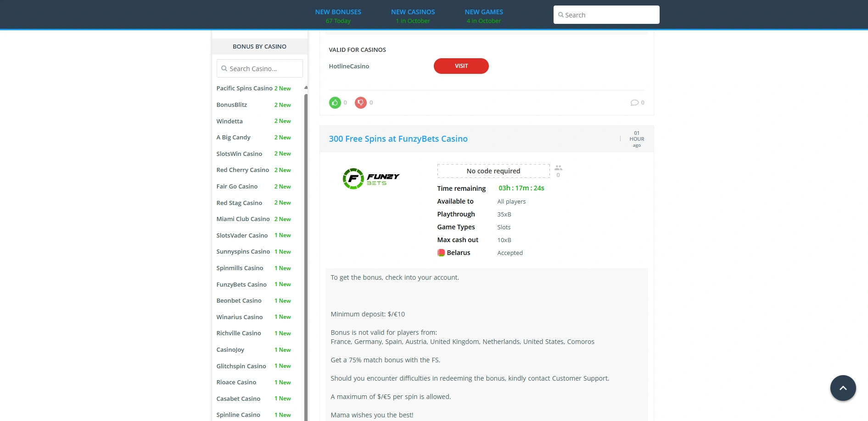Open the NEW BONUSES menu item
Viewport: 868px width, 421px height.
[338, 12]
